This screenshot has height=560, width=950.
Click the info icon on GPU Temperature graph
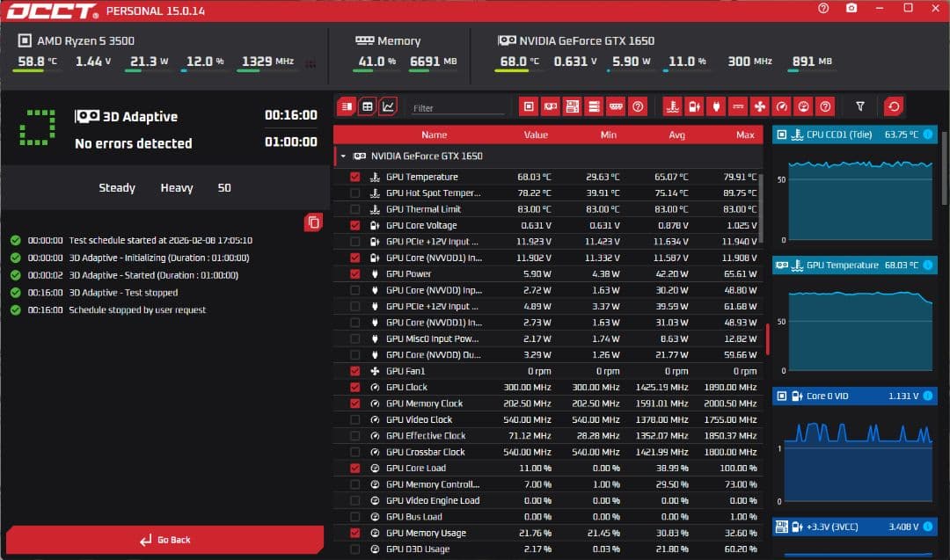tap(927, 265)
